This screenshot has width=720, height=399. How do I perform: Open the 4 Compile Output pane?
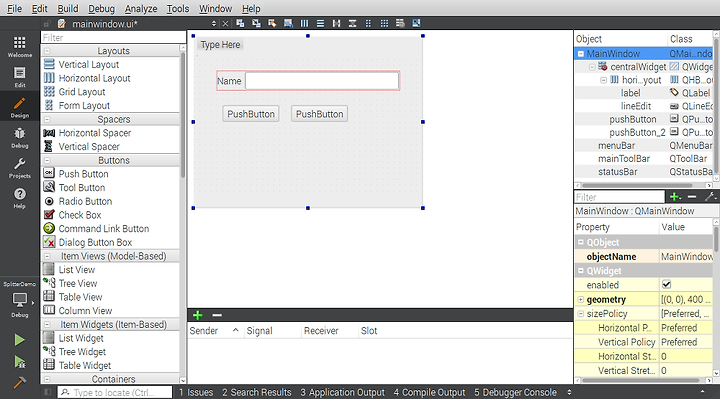coord(429,393)
